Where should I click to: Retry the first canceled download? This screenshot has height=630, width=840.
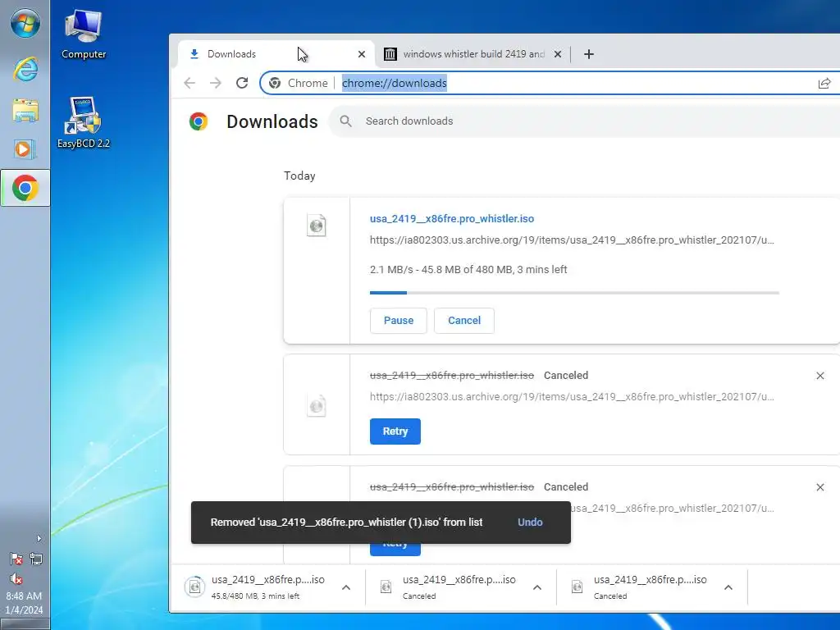(395, 431)
